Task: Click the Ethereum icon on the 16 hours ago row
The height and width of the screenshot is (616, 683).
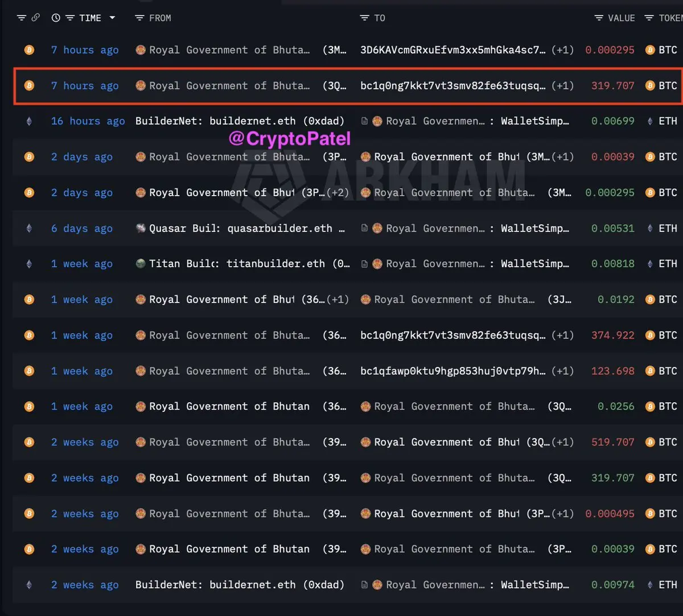Action: pos(29,121)
